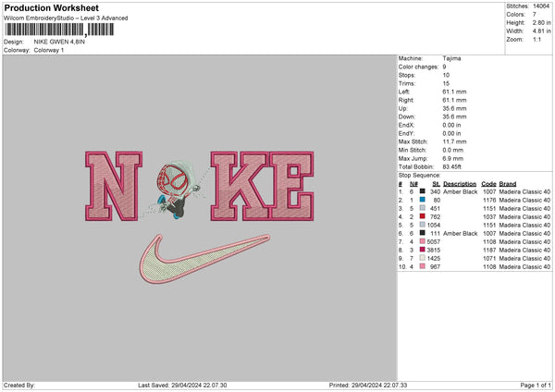Screen dimensions: 555x392
Task: Click the N# column header
Action: click(413, 184)
